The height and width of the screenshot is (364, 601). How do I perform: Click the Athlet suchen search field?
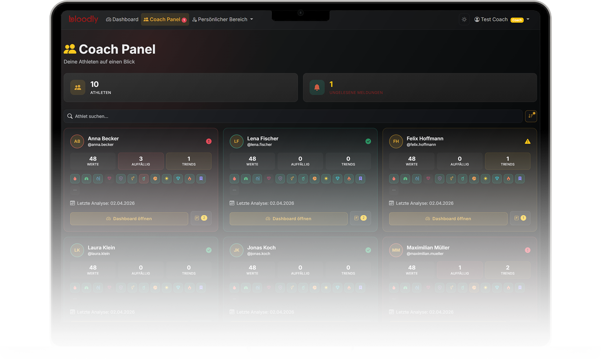coord(293,116)
